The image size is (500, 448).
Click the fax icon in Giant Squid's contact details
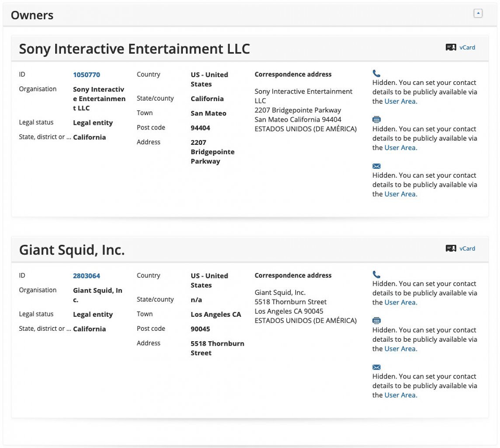click(376, 320)
